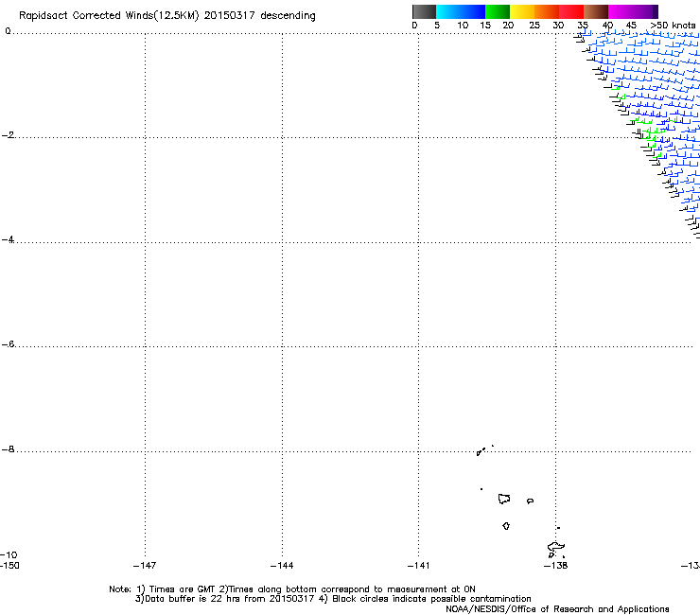
Task: Click the note 'Data buffer is 22 hrs from 20150317'
Action: (230, 599)
